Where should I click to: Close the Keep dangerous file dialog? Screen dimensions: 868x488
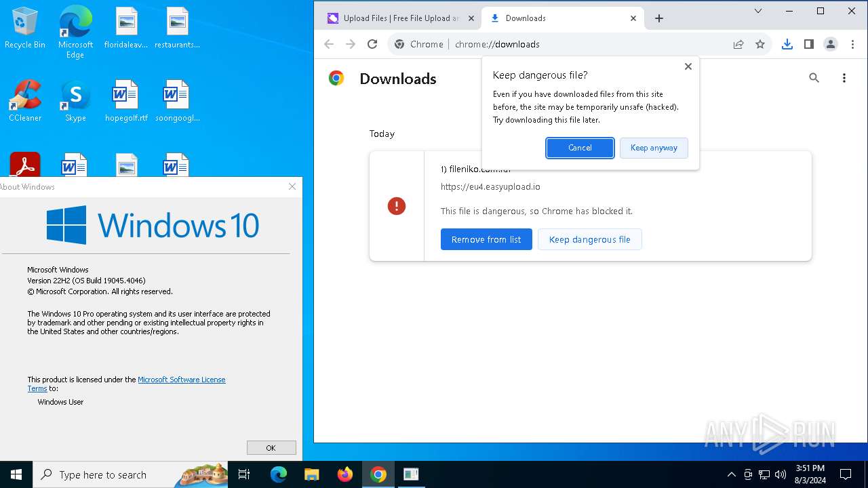pos(688,66)
